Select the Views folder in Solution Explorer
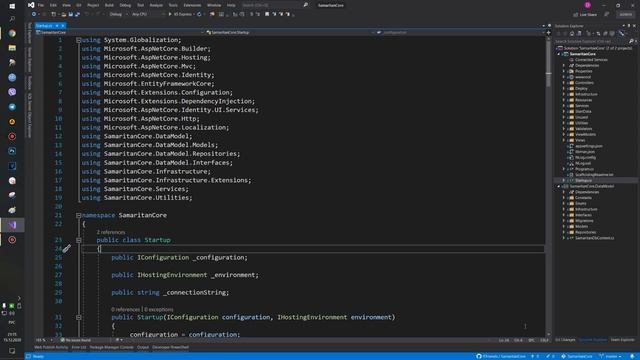Image resolution: width=640 pixels, height=360 pixels. click(580, 140)
